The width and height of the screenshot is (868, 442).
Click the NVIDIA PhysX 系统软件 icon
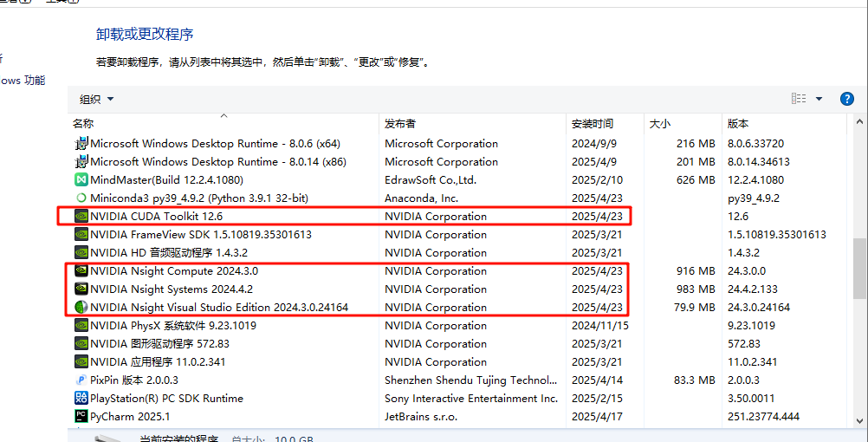(81, 326)
